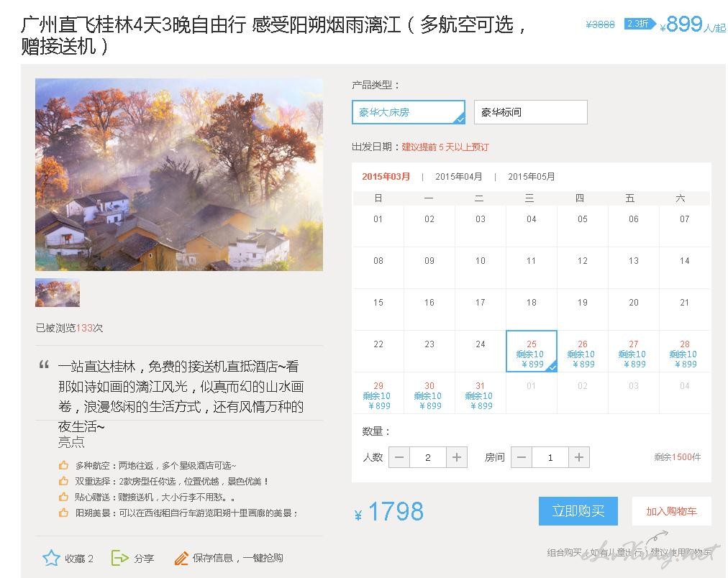
Task: Click the calendar date 15
Action: (x=378, y=303)
